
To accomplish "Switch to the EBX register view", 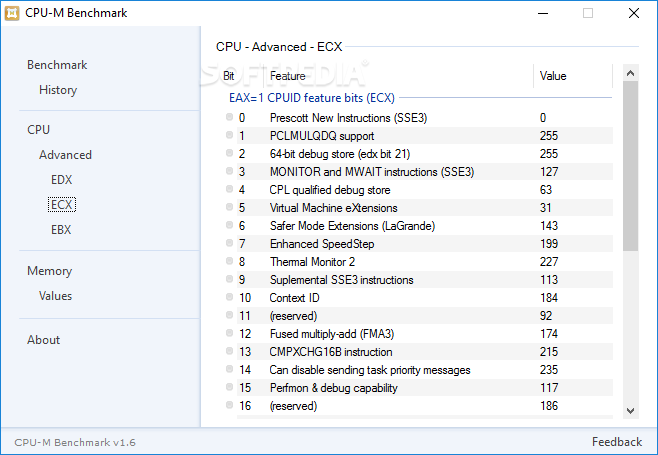I will (x=61, y=230).
